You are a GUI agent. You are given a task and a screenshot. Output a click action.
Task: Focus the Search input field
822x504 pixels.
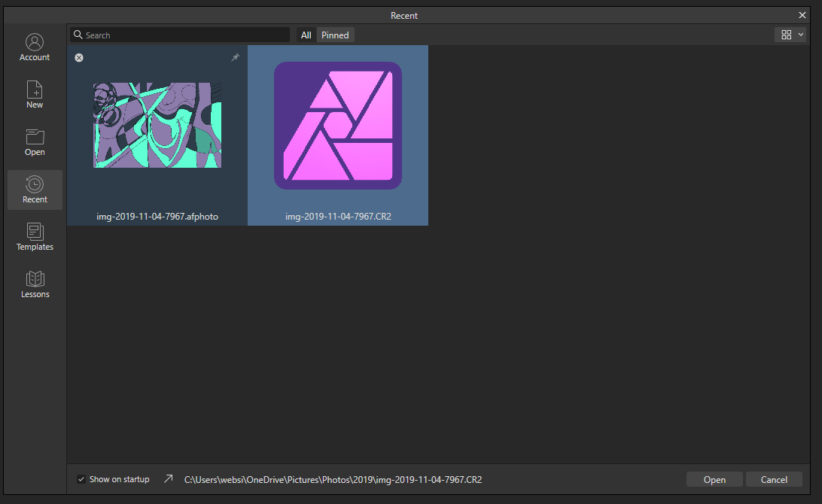point(180,35)
